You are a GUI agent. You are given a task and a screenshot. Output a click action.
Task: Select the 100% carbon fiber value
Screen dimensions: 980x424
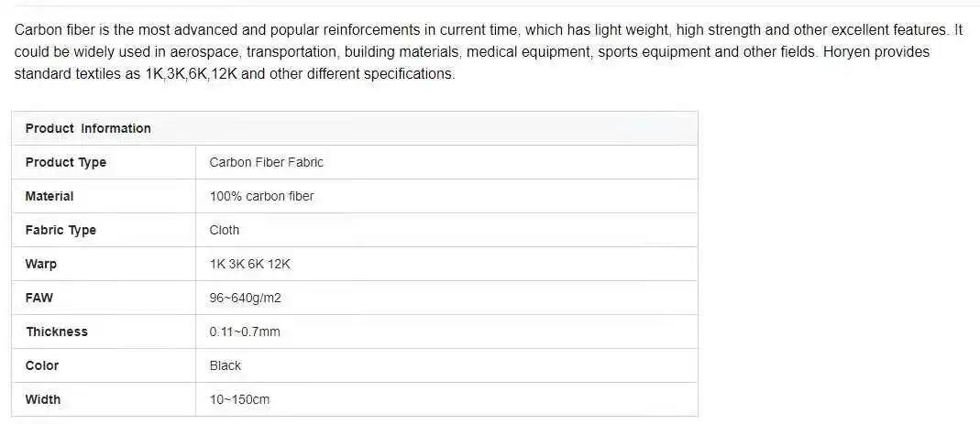262,196
